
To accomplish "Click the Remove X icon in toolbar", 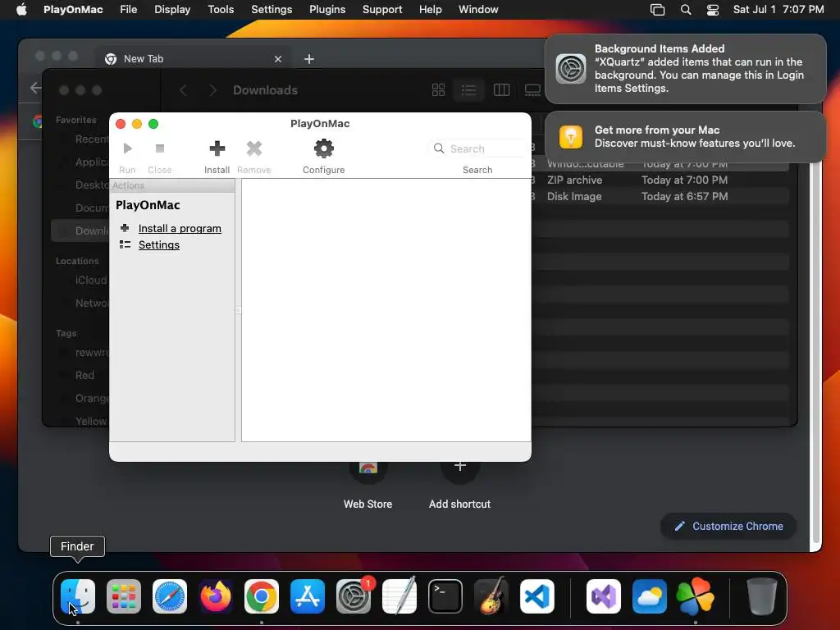I will [254, 148].
